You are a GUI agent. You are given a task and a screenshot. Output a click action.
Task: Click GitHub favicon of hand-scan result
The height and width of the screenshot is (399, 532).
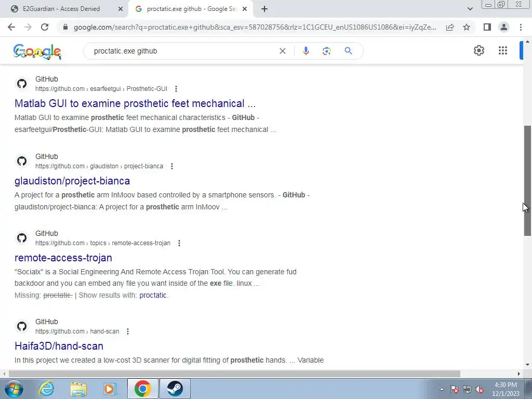point(22,326)
